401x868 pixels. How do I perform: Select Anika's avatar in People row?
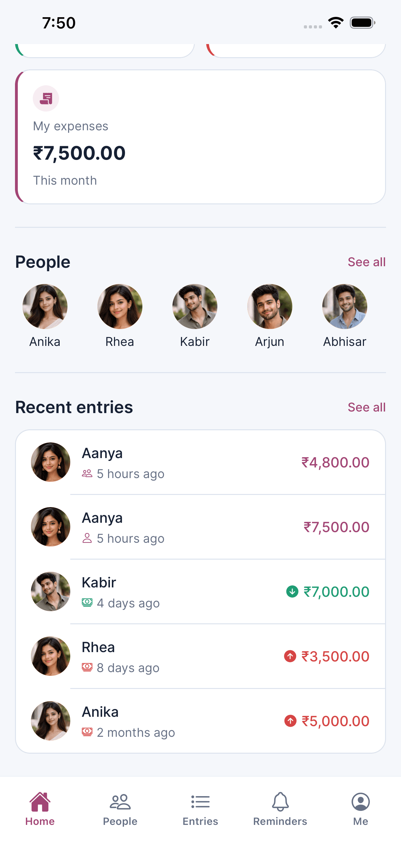(45, 306)
